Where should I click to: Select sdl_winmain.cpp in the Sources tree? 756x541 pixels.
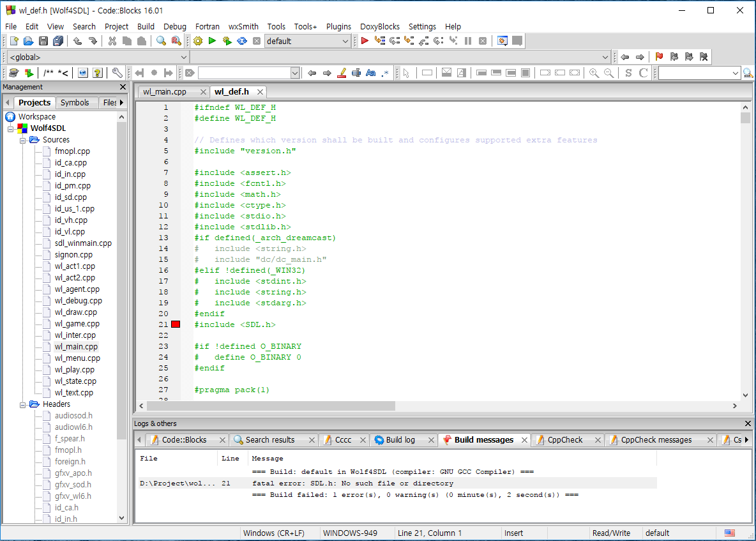[83, 243]
